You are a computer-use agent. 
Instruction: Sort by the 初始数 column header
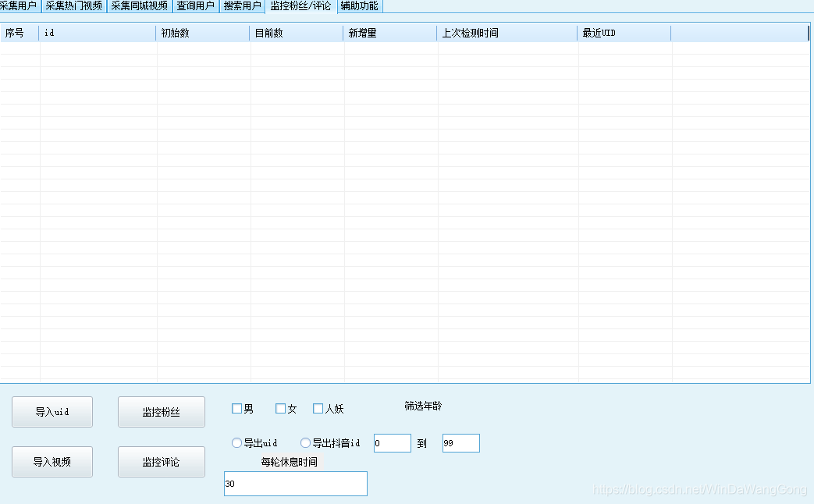point(203,34)
